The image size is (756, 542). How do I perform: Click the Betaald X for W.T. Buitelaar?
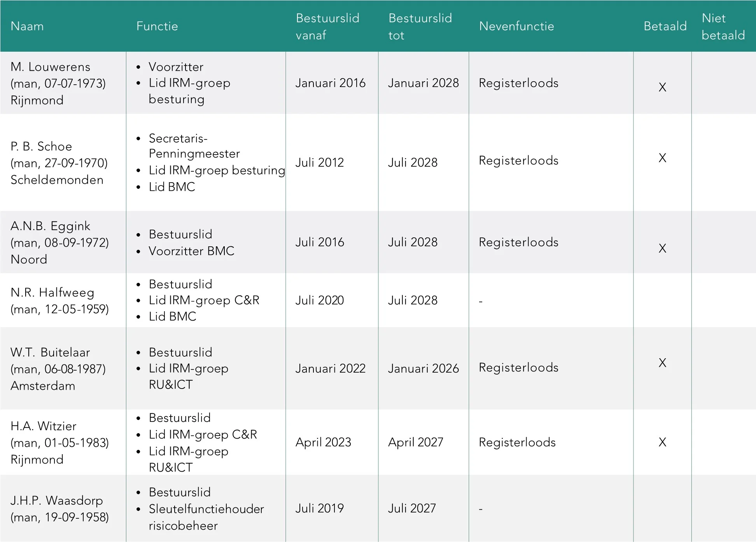pos(662,362)
